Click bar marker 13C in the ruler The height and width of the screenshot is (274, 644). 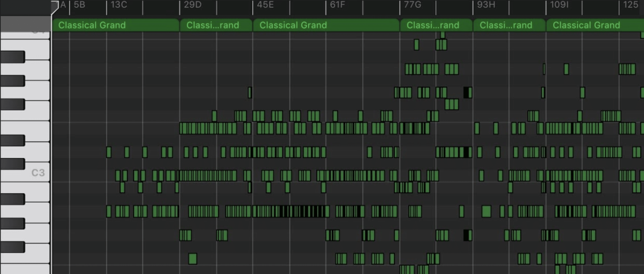119,5
